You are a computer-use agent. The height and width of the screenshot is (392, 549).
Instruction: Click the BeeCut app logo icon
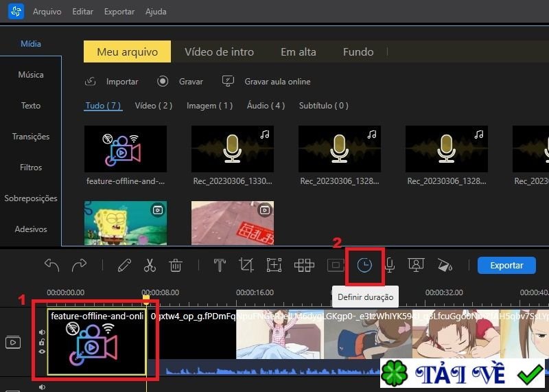(x=16, y=11)
